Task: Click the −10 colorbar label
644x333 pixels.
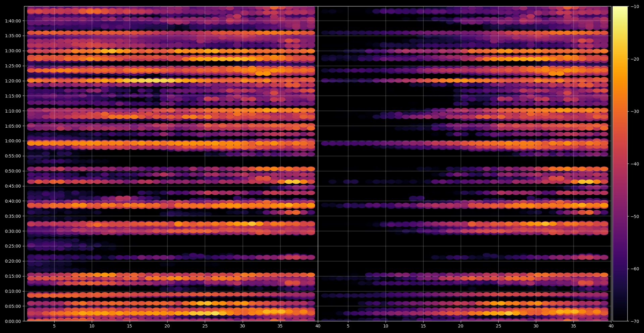Action: pos(635,6)
